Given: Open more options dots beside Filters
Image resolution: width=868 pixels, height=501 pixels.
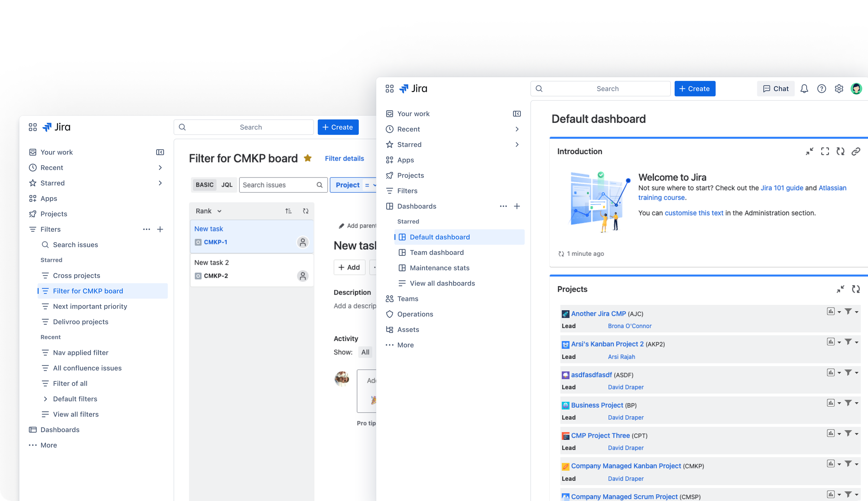Looking at the screenshot, I should [147, 230].
